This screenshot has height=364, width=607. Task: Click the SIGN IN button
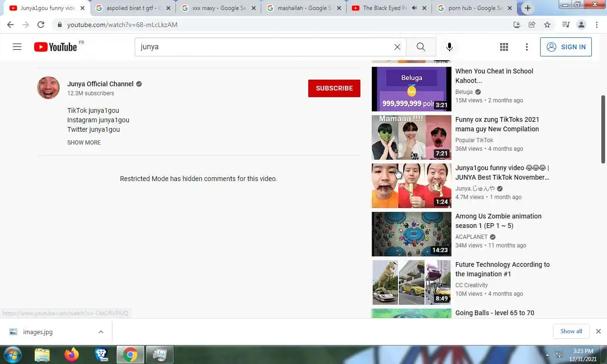click(566, 47)
